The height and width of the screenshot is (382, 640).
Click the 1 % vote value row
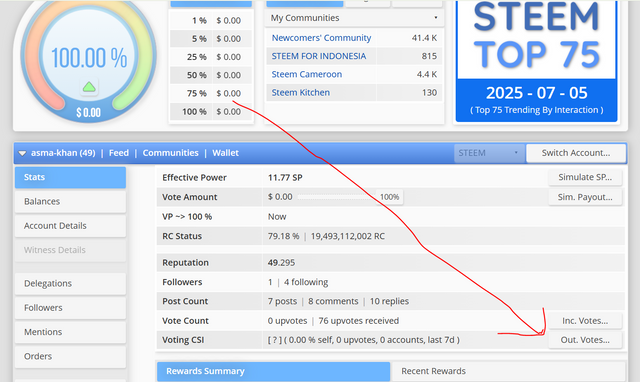pos(211,20)
